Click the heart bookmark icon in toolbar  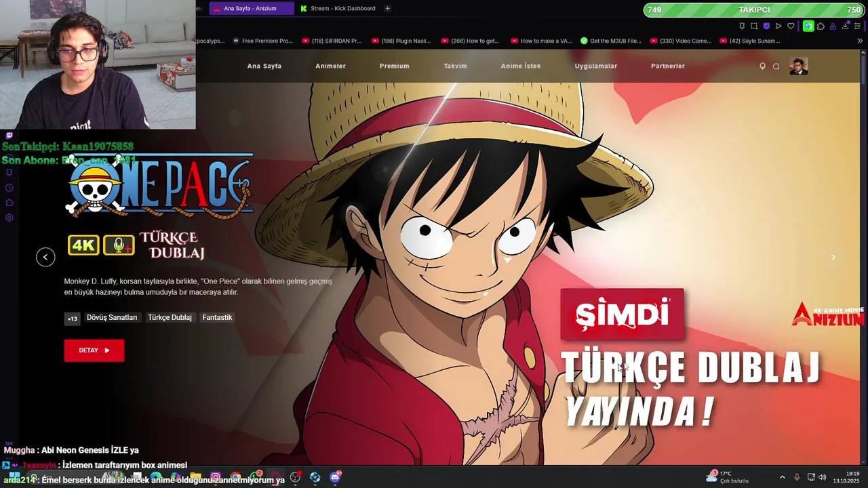791,26
